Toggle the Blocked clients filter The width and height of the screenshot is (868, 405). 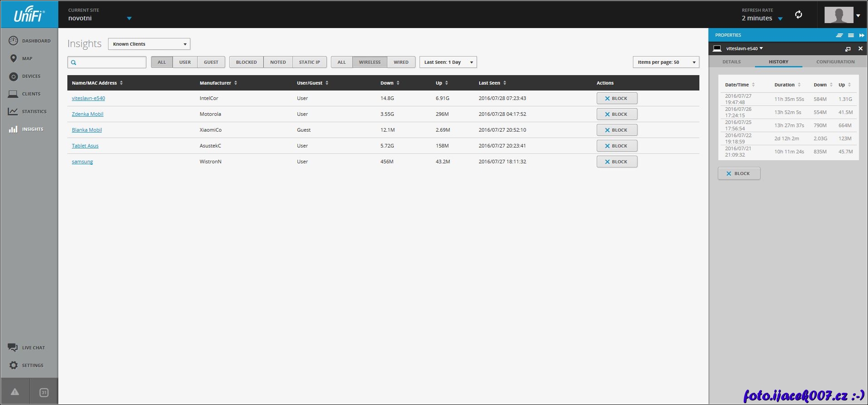coord(246,62)
